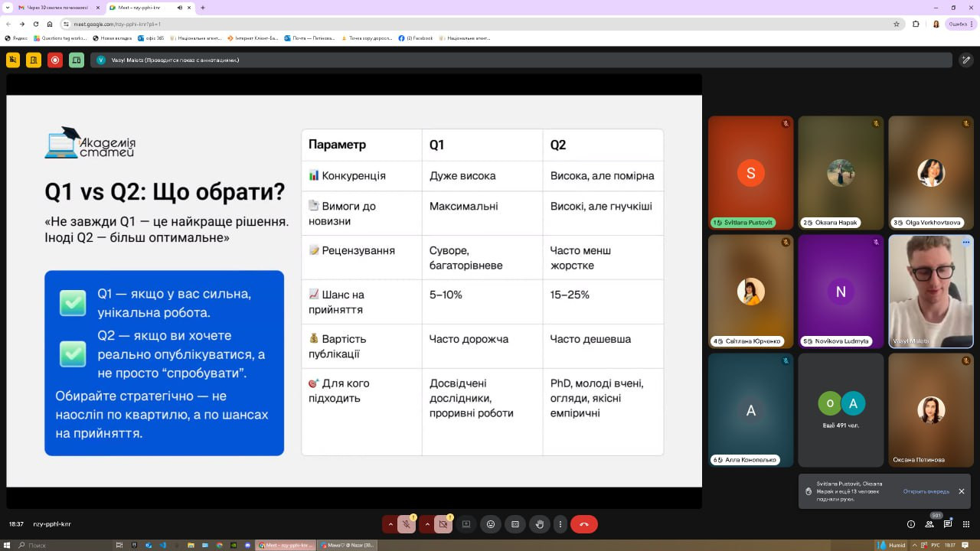Open the Chrome profile avatar

click(936, 24)
